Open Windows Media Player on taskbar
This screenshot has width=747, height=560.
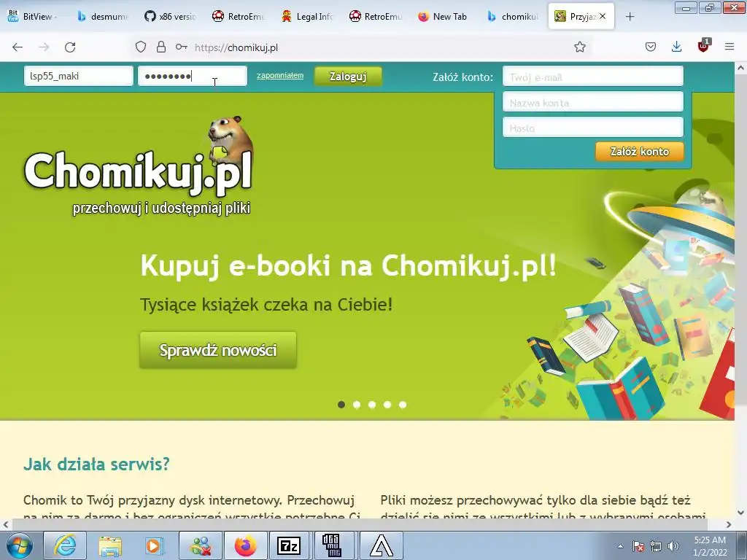[x=155, y=545]
